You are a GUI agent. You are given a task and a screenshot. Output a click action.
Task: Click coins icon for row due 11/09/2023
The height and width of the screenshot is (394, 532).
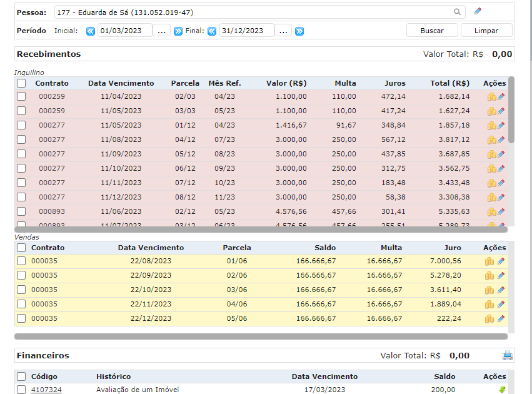pos(491,154)
